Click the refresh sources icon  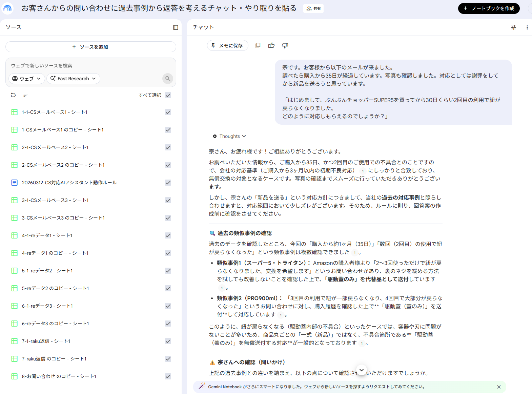pyautogui.click(x=14, y=95)
